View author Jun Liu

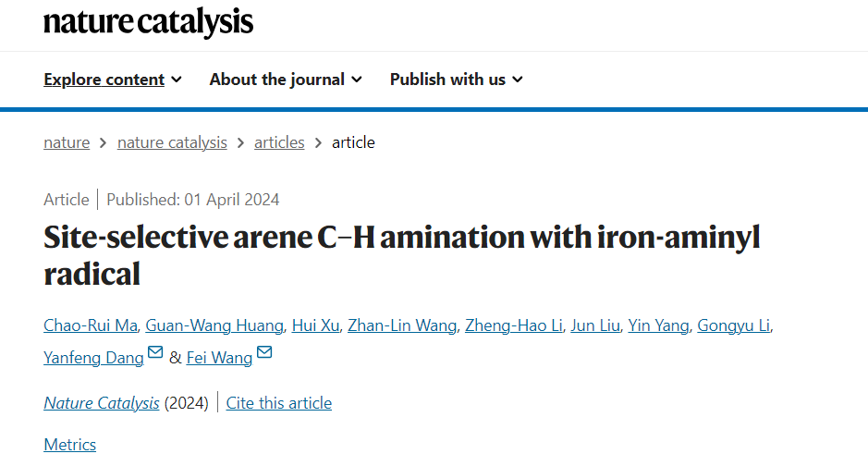coord(595,325)
